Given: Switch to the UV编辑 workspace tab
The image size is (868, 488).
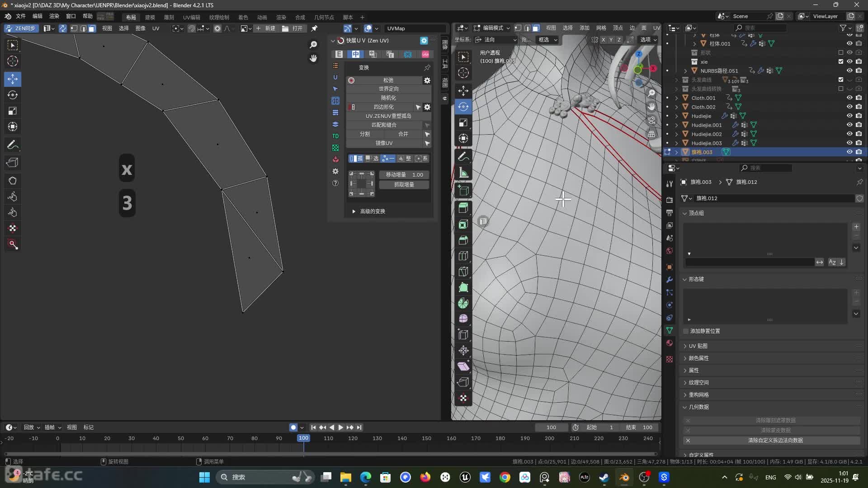Looking at the screenshot, I should click(191, 17).
